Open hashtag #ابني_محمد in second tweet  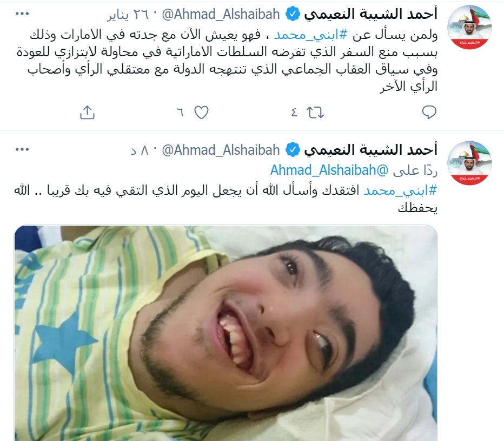[401, 190]
